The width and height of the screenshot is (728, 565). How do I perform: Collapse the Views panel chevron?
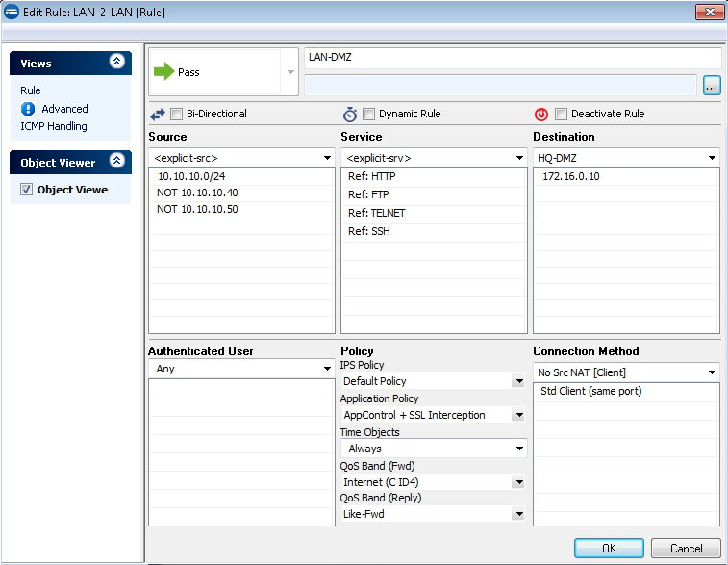[x=117, y=62]
